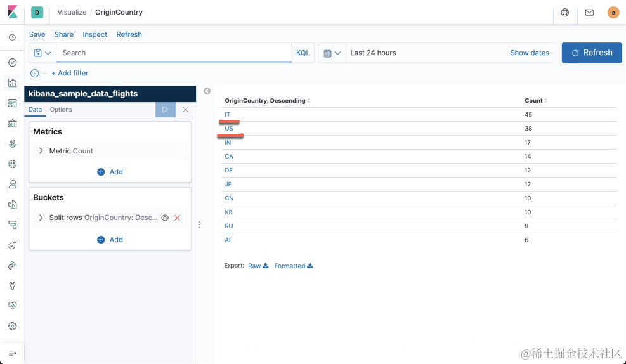Click the Visualize breadcrumb
Viewport: 626px width, 364px height.
pos(72,13)
